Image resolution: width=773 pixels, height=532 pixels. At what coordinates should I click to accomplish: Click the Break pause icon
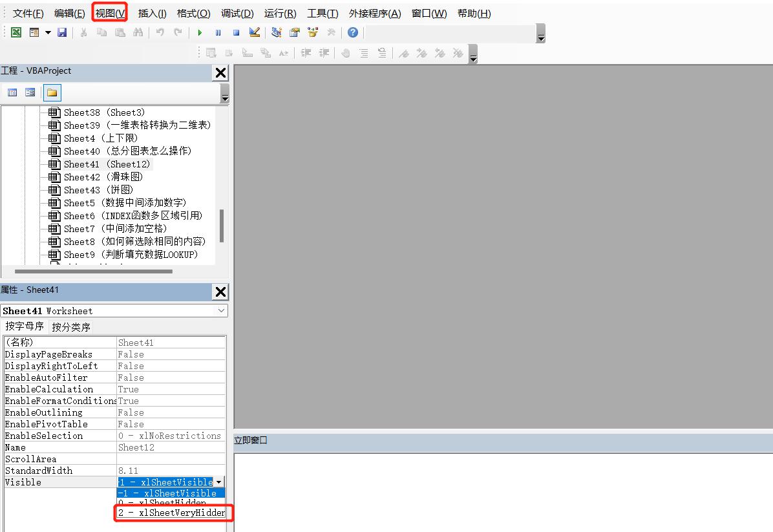click(x=218, y=32)
